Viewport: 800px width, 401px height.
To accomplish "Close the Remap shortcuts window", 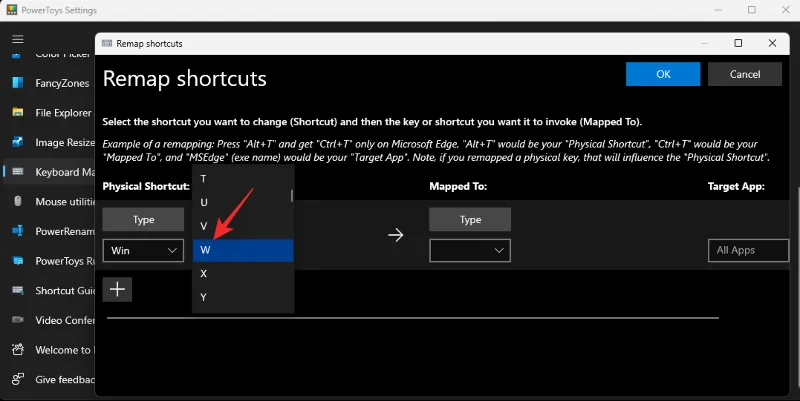I will pyautogui.click(x=772, y=43).
